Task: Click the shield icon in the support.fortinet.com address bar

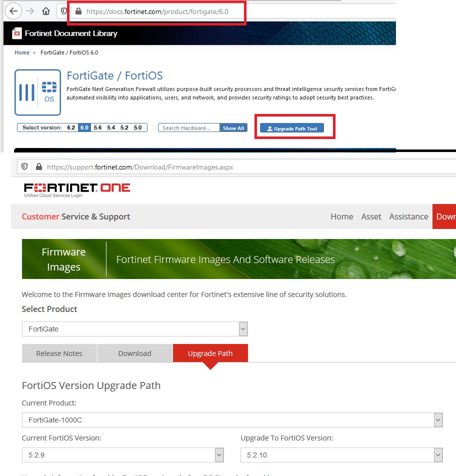Action: coord(24,166)
